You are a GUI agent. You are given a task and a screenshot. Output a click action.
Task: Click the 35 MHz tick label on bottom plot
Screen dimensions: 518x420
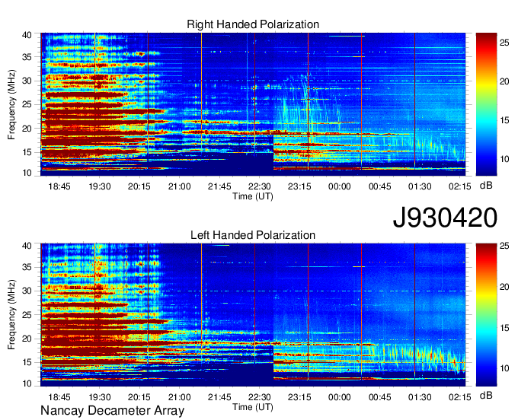pos(27,267)
